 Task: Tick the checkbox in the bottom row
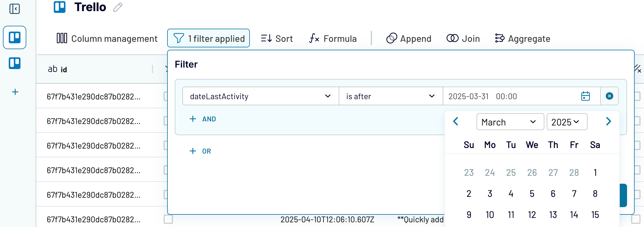(x=168, y=219)
